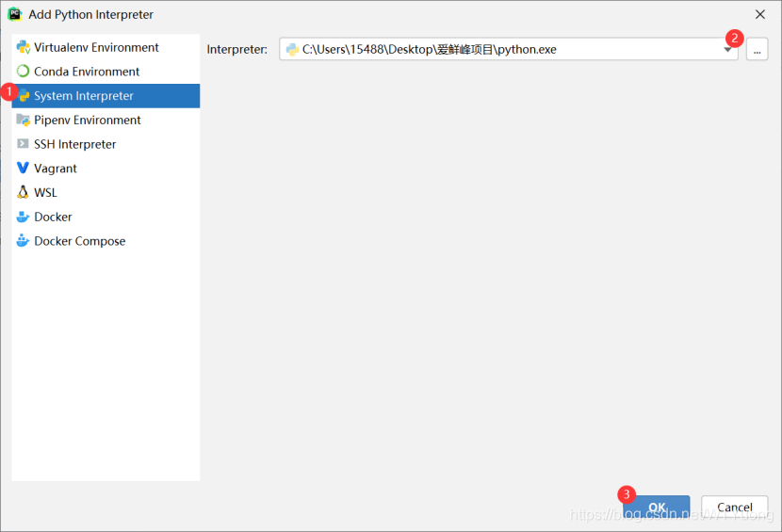This screenshot has height=532, width=782.
Task: Click python icon inside Interpreter path field
Action: (292, 49)
